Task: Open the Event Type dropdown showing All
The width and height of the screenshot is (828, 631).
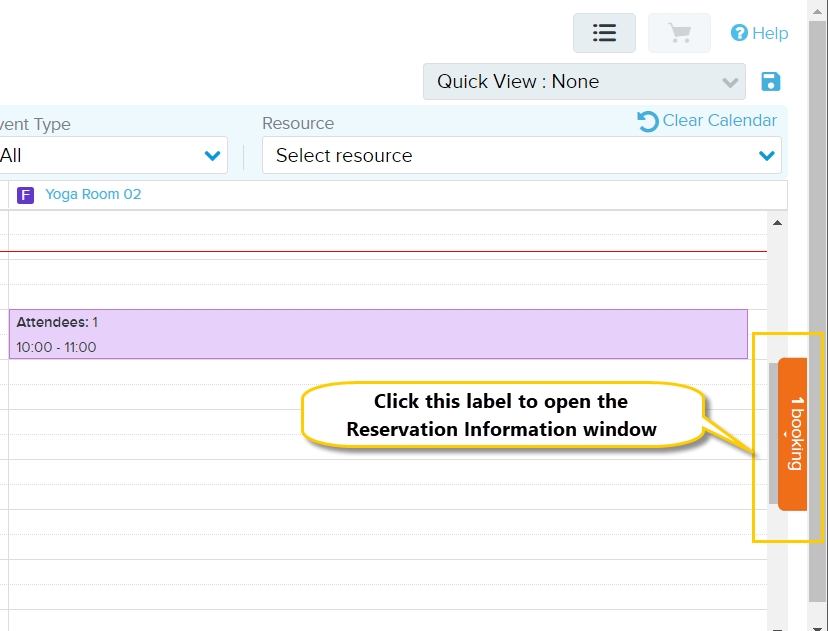Action: tap(112, 156)
